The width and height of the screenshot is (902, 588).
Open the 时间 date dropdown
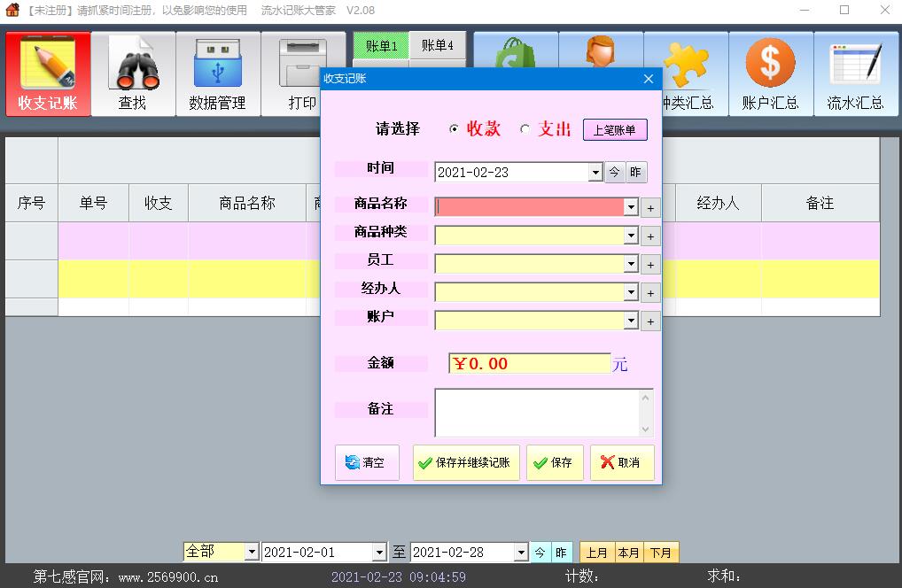(595, 172)
